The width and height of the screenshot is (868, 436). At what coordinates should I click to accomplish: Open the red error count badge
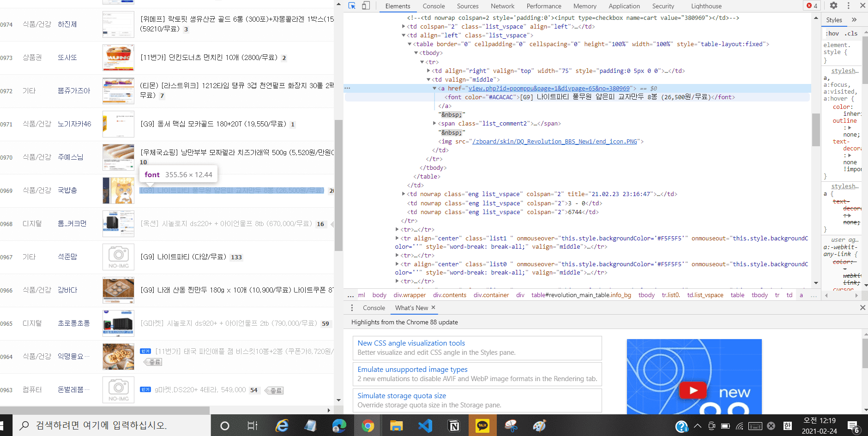pyautogui.click(x=812, y=6)
